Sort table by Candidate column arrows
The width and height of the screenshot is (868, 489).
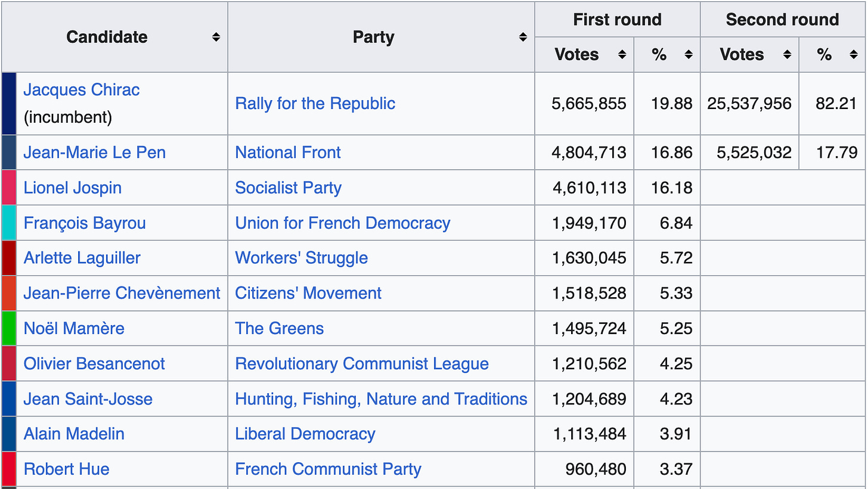pyautogui.click(x=216, y=37)
